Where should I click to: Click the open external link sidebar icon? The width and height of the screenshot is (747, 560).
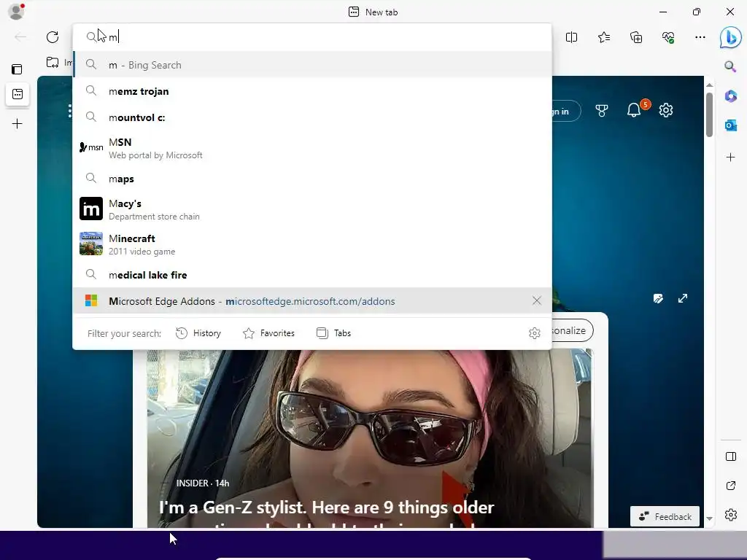coord(730,486)
